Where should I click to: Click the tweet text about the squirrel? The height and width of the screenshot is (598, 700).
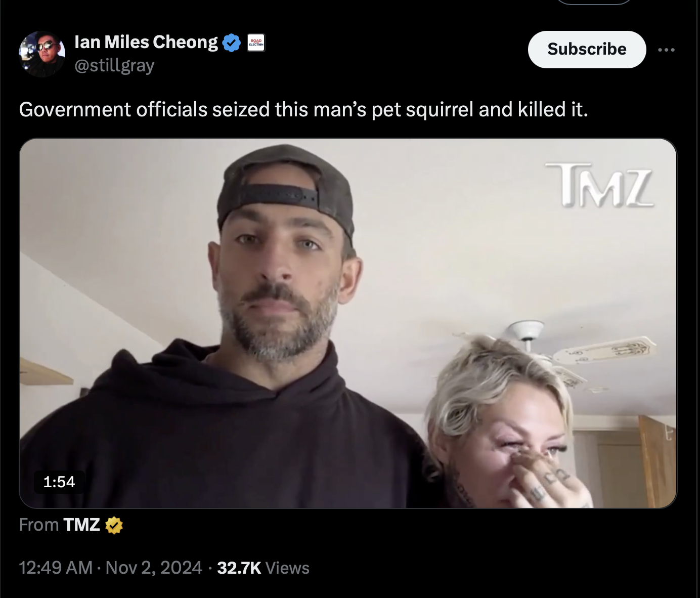[x=303, y=109]
